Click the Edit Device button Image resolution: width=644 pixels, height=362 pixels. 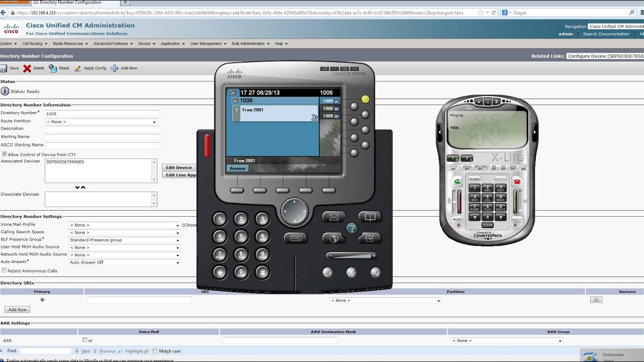(179, 167)
